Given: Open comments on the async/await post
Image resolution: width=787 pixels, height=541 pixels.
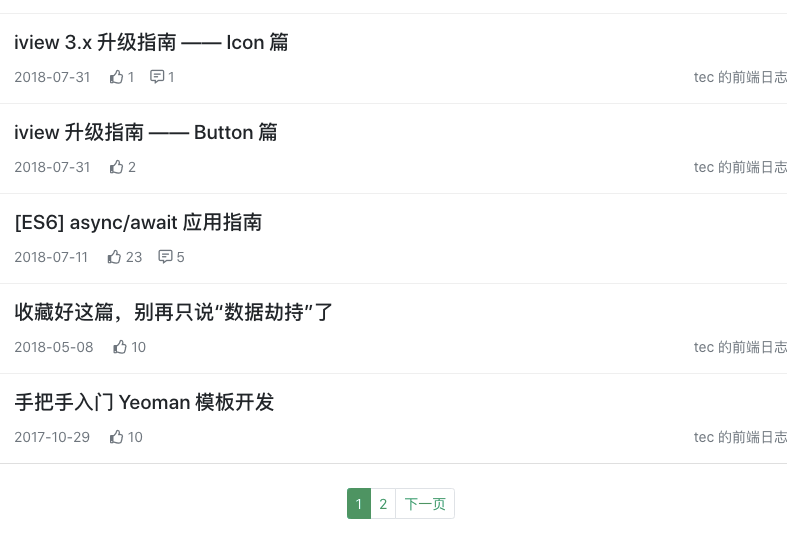Looking at the screenshot, I should 166,257.
